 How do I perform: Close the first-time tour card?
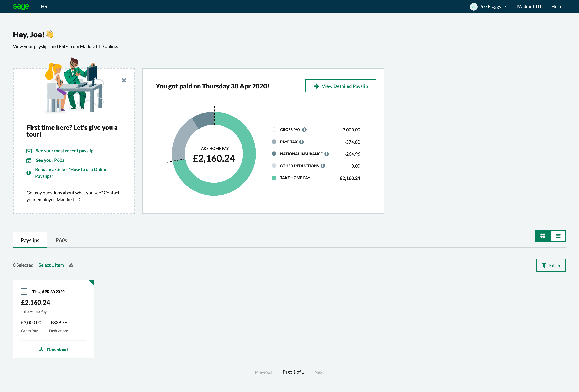124,80
